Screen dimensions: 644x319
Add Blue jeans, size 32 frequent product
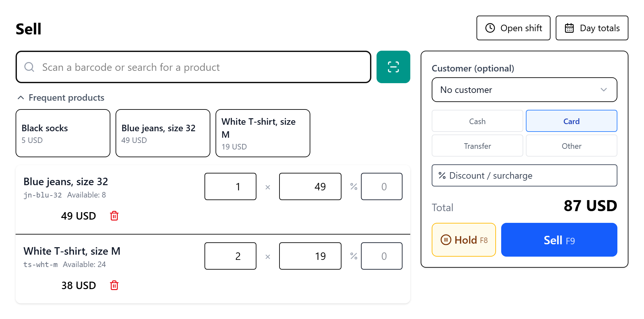coord(163,133)
